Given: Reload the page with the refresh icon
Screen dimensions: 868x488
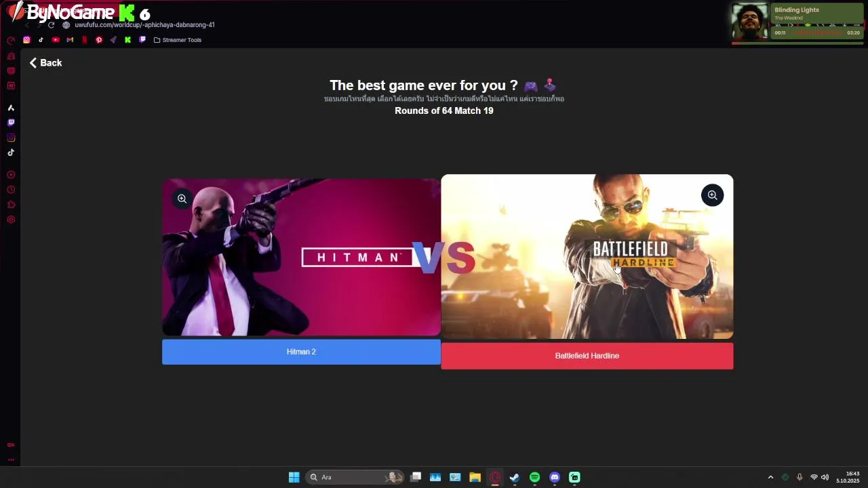Looking at the screenshot, I should [x=51, y=25].
